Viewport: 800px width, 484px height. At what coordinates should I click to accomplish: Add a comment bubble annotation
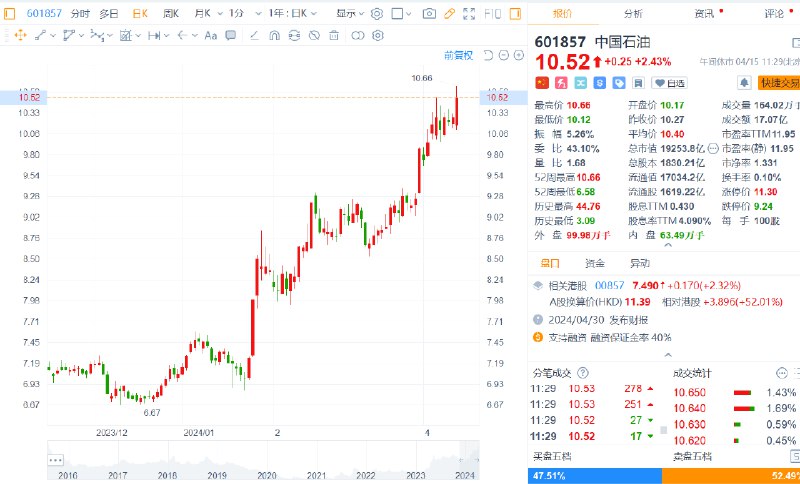pyautogui.click(x=231, y=35)
